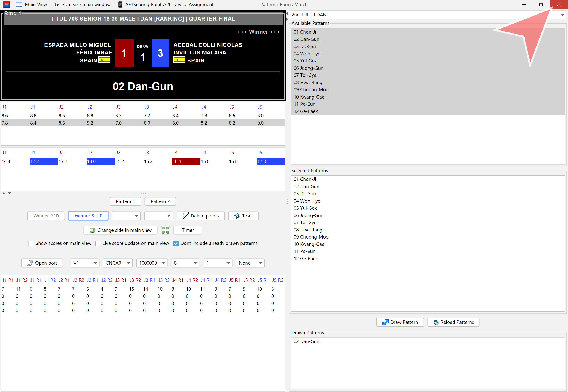568x392 pixels.
Task: Click the Open port plug icon
Action: pyautogui.click(x=30, y=263)
